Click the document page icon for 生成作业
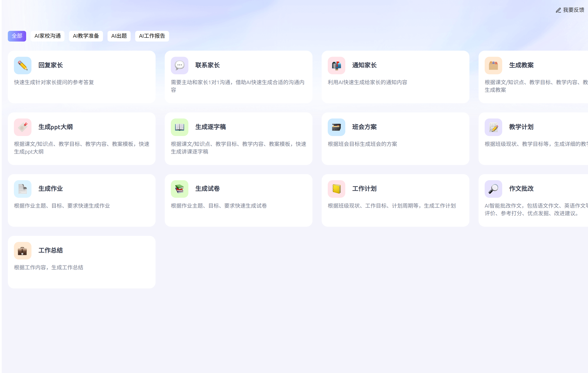The width and height of the screenshot is (588, 373). (22, 189)
